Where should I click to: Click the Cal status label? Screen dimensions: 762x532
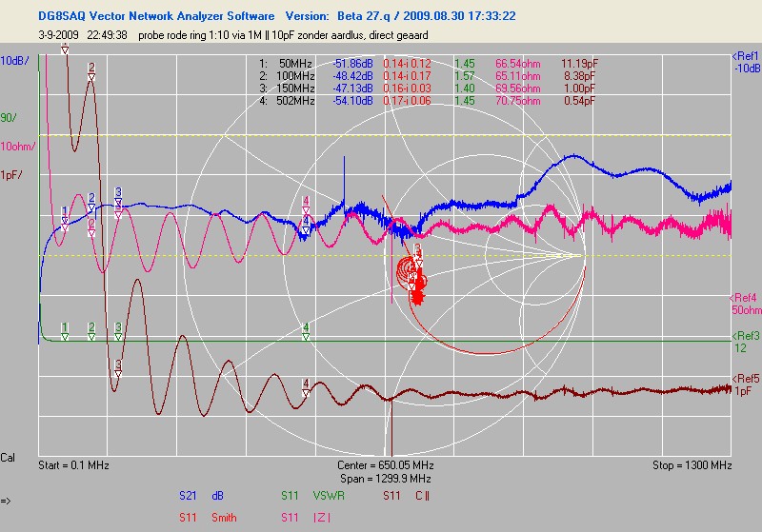[x=9, y=457]
